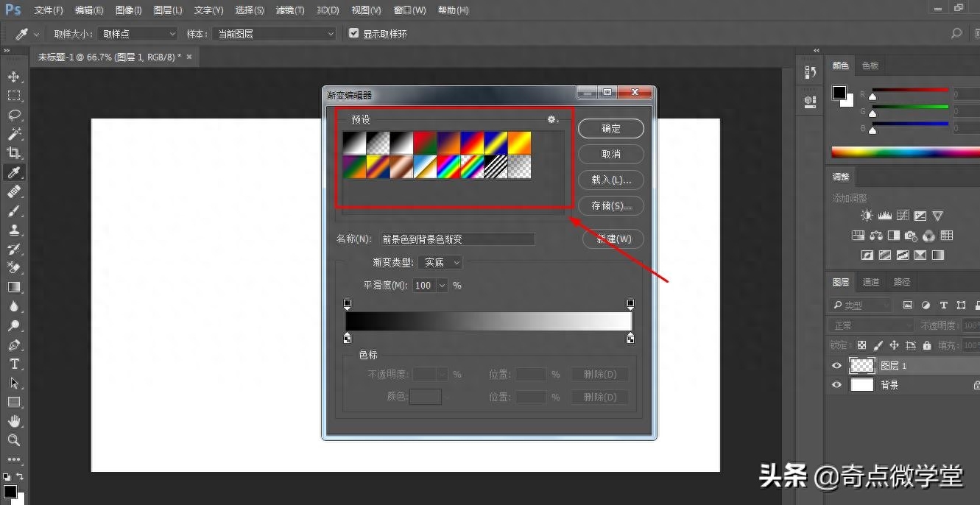Select the Move tool
The height and width of the screenshot is (505, 980).
(x=14, y=77)
